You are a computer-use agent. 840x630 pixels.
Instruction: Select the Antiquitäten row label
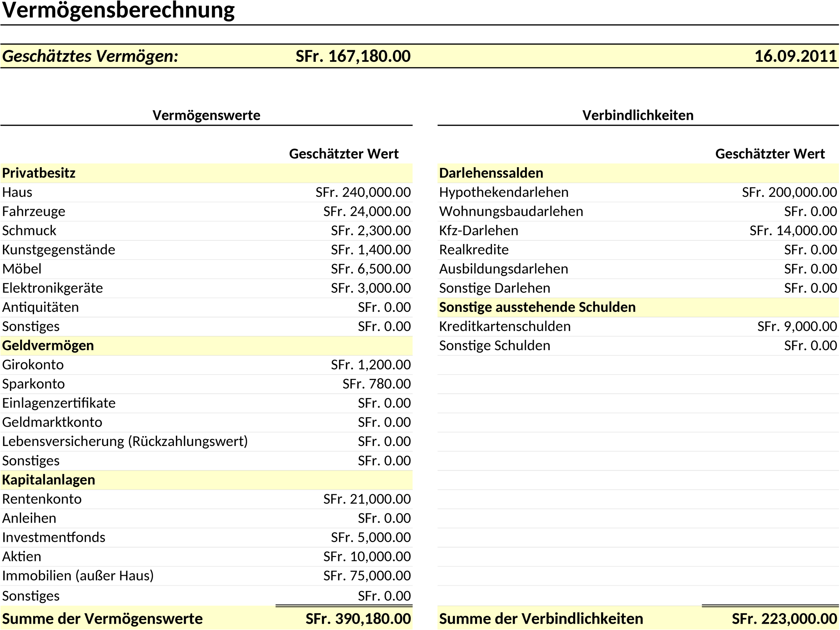point(40,308)
